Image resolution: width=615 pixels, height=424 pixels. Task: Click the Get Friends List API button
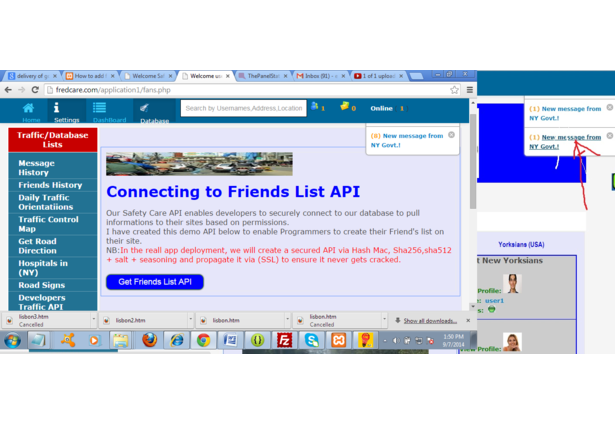[155, 282]
